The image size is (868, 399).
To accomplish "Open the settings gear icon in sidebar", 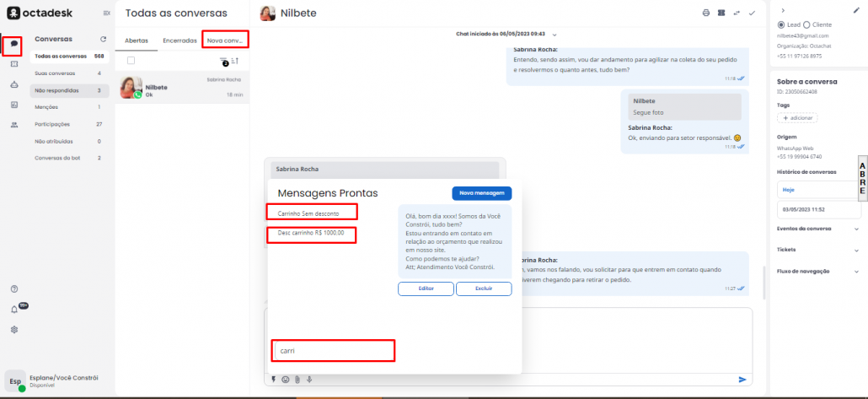I will click(x=13, y=329).
